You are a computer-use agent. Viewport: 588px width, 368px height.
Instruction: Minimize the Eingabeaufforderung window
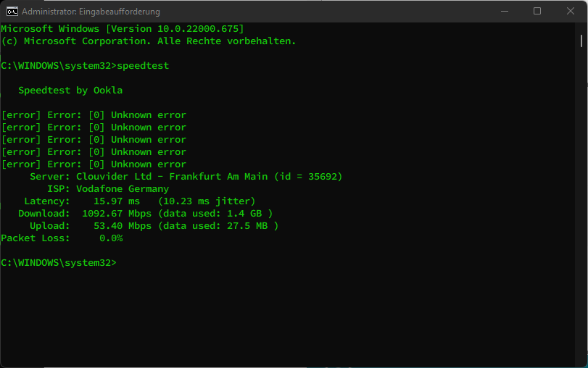click(505, 12)
